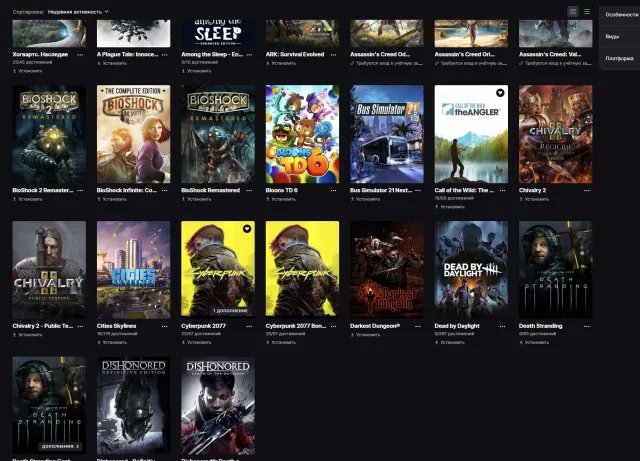Viewport: 640px width, 461px height.
Task: Open the three-dot menu for Хогвартс. Наследие
Action: [80, 55]
